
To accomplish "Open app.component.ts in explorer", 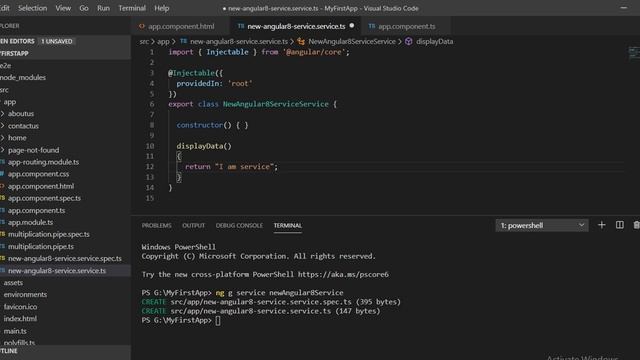I will point(36,210).
